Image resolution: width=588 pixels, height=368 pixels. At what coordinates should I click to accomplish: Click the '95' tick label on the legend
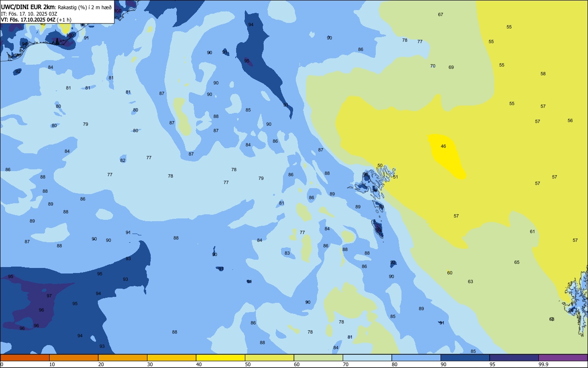point(492,364)
